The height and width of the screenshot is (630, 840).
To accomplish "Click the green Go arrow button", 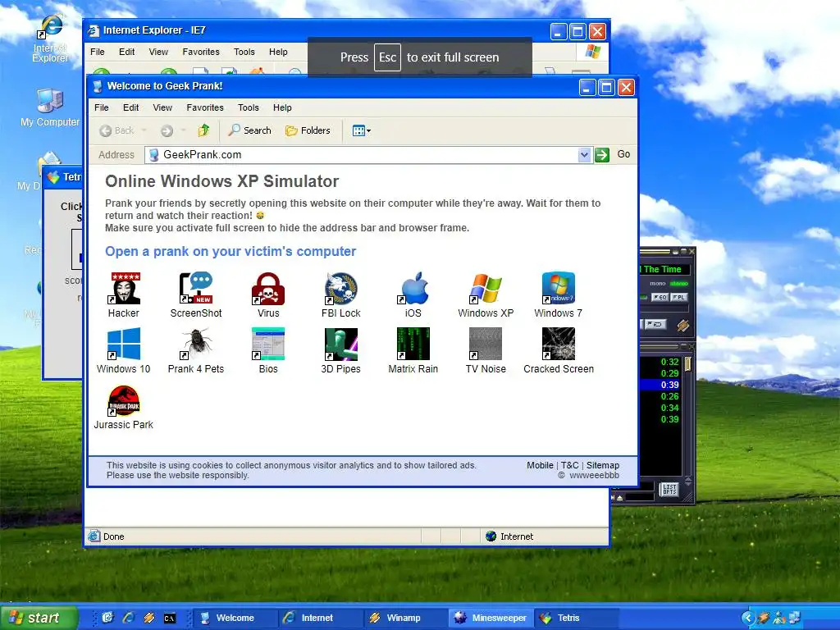I will (x=602, y=155).
